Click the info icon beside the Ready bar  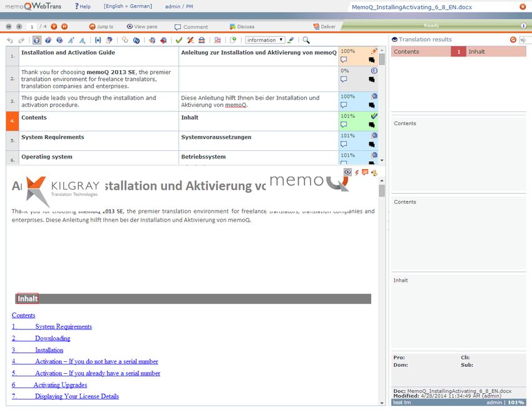tap(523, 26)
